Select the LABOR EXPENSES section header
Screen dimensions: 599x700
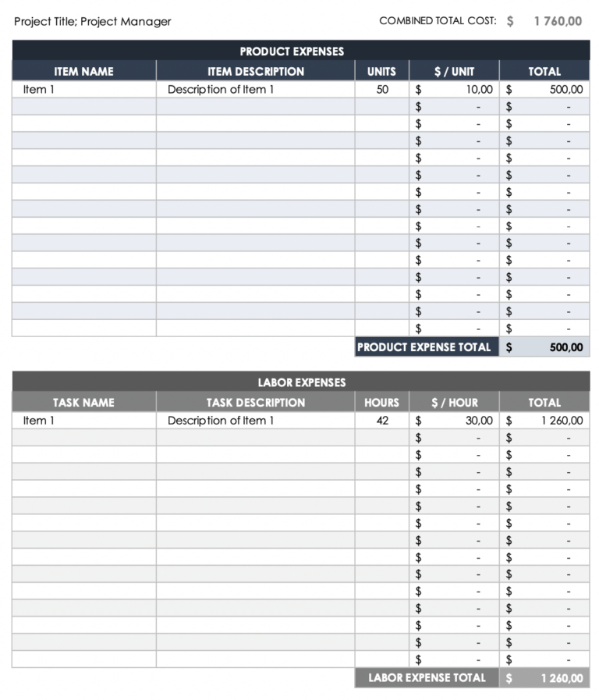300,382
